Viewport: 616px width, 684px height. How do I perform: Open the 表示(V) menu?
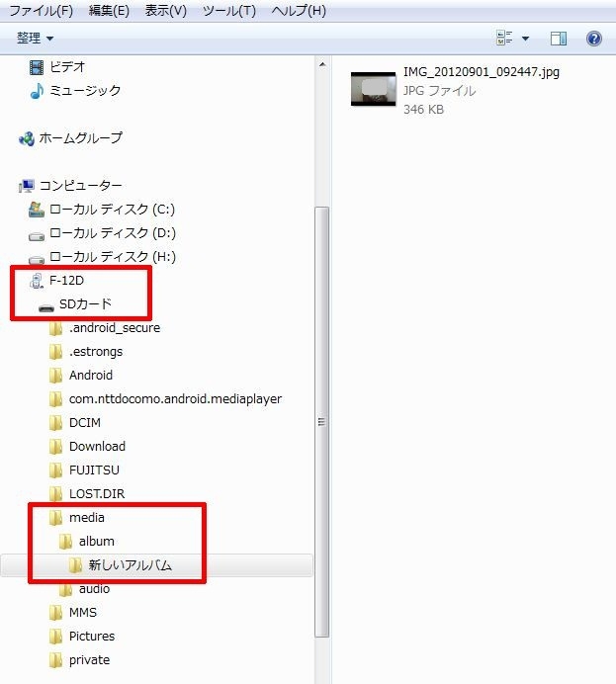tap(166, 10)
